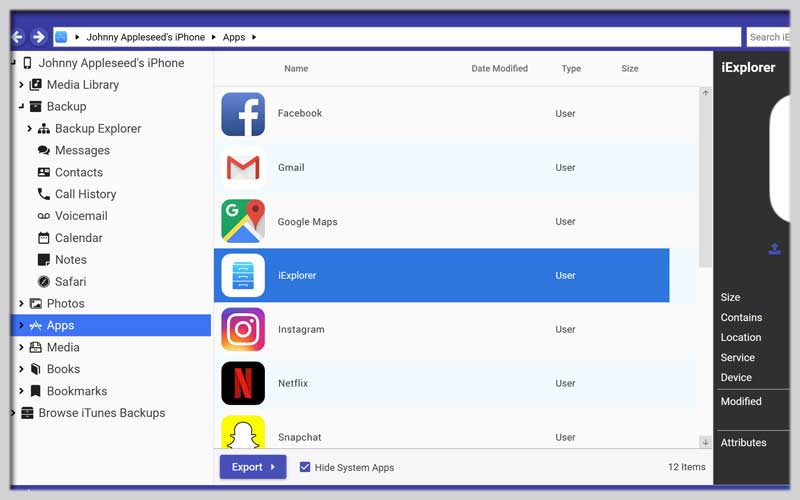This screenshot has width=800, height=500.
Task: Click the Contacts card icon
Action: [x=44, y=172]
